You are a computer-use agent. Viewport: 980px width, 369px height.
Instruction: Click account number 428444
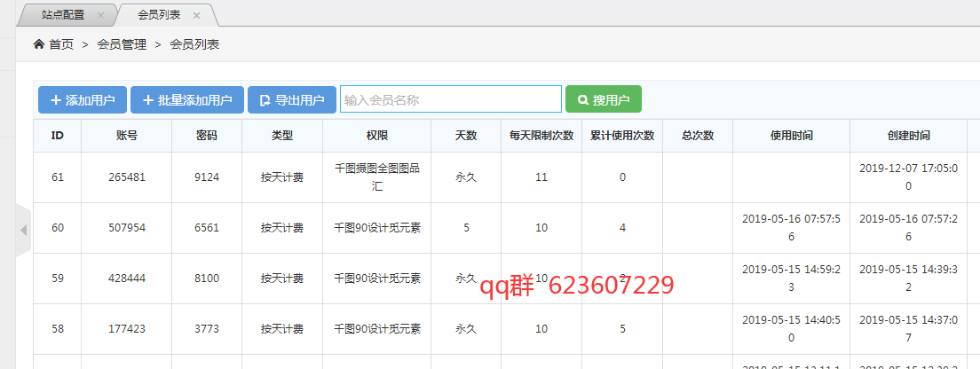pos(127,279)
